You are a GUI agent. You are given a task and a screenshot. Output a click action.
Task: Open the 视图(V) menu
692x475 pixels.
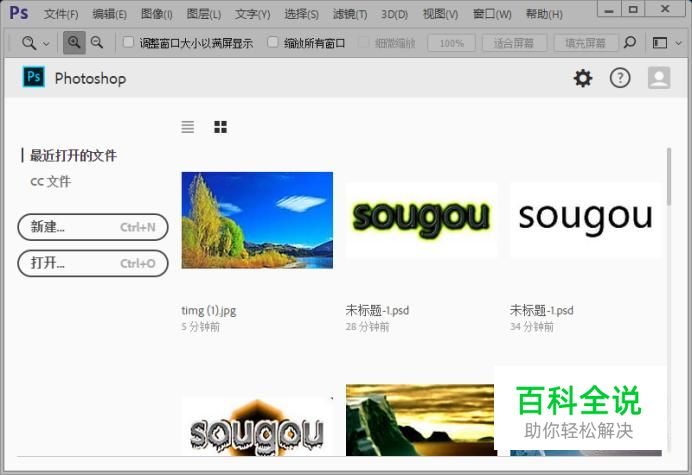tap(440, 15)
